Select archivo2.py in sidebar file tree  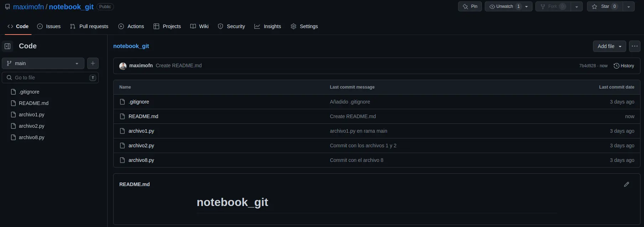coord(31,126)
